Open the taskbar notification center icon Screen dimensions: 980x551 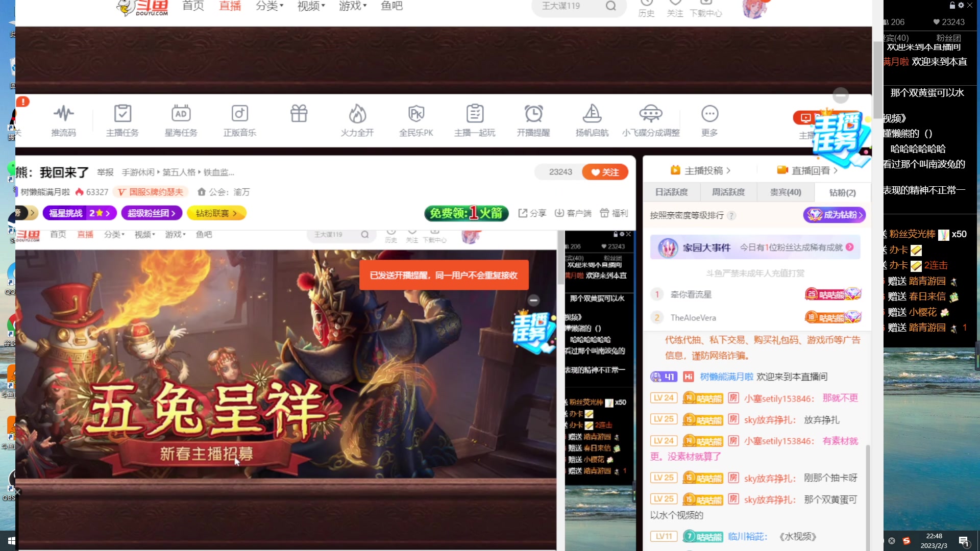coord(964,541)
